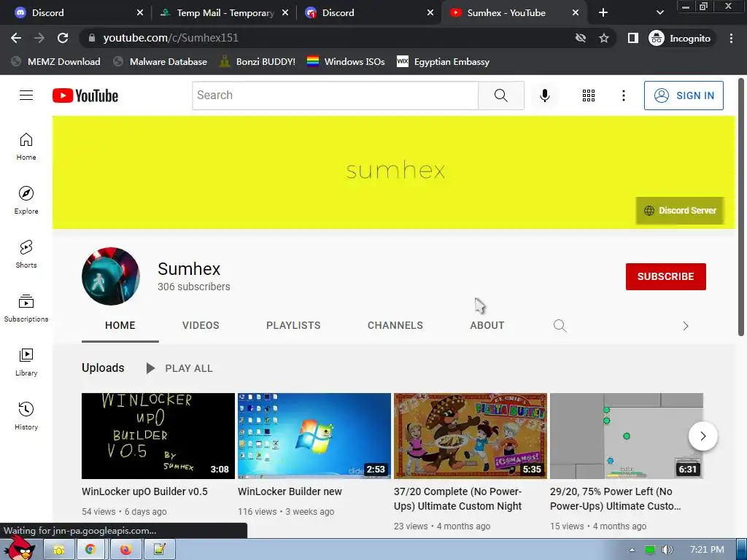Screen dimensions: 747x560
Task: Click the page vertical scrollbar
Action: [741, 207]
